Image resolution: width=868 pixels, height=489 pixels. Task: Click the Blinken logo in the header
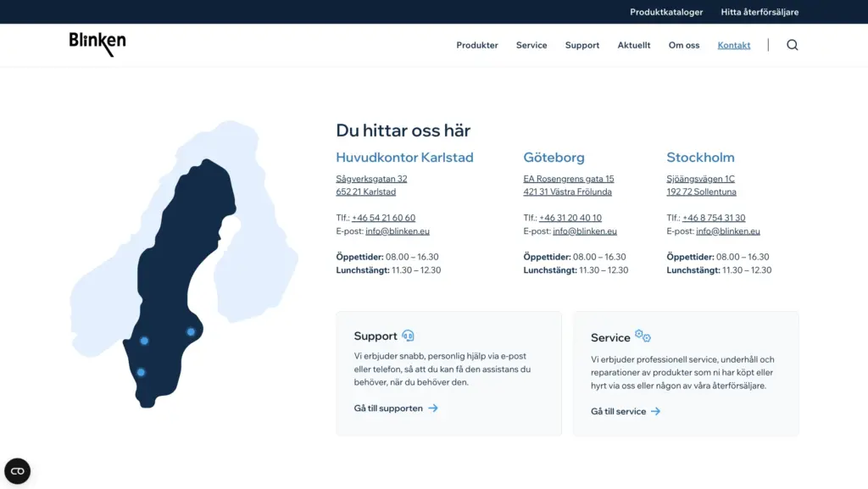[x=97, y=44]
